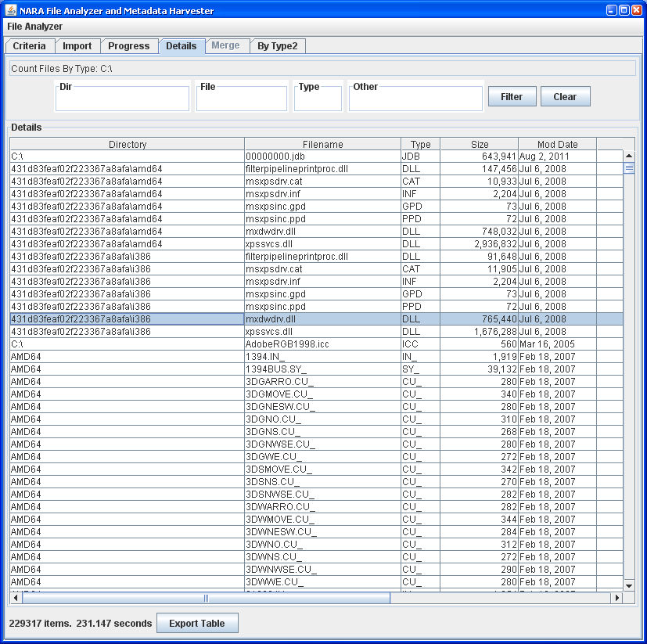647x644 pixels.
Task: Click inside the File filter field
Action: [x=242, y=100]
